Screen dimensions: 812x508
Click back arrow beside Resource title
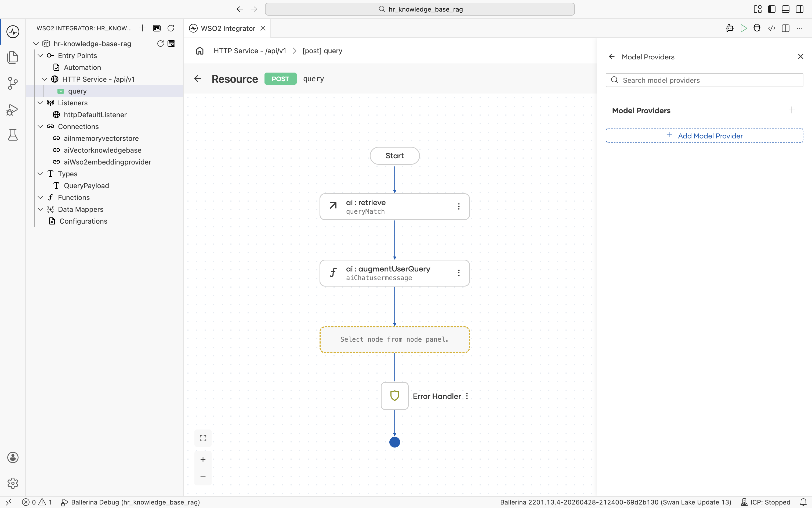(198, 78)
